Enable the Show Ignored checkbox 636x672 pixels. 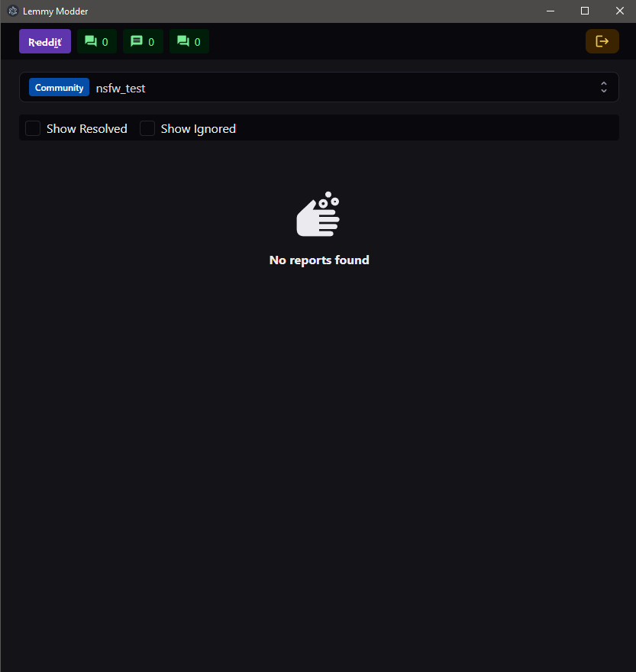[147, 128]
